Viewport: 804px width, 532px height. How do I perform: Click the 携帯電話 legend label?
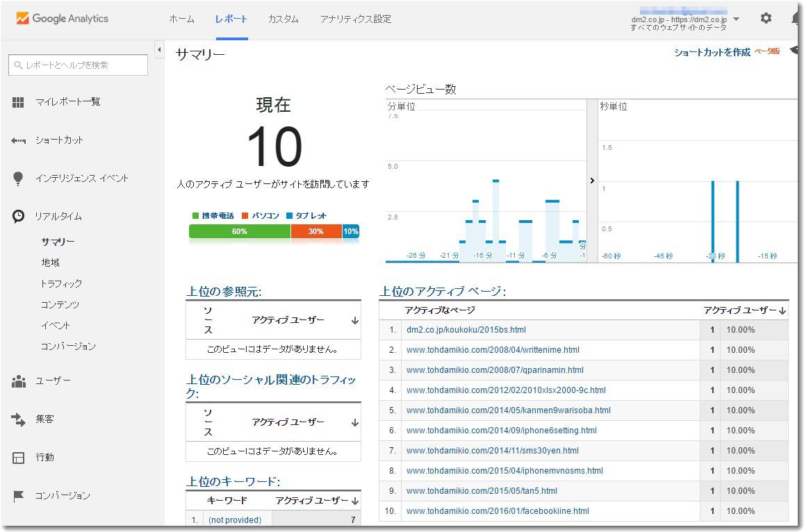tap(218, 216)
